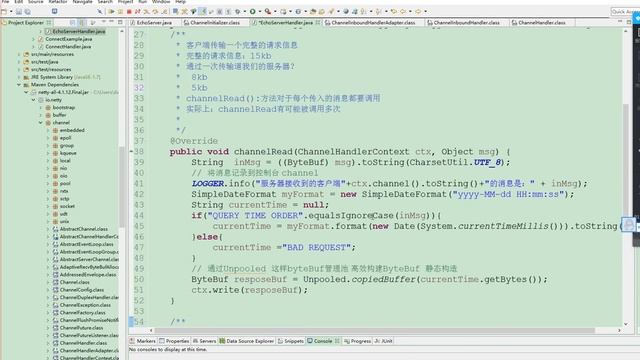Image resolution: width=640 pixels, height=360 pixels.
Task: Click the green Run button in toolbar
Action: 253,12
